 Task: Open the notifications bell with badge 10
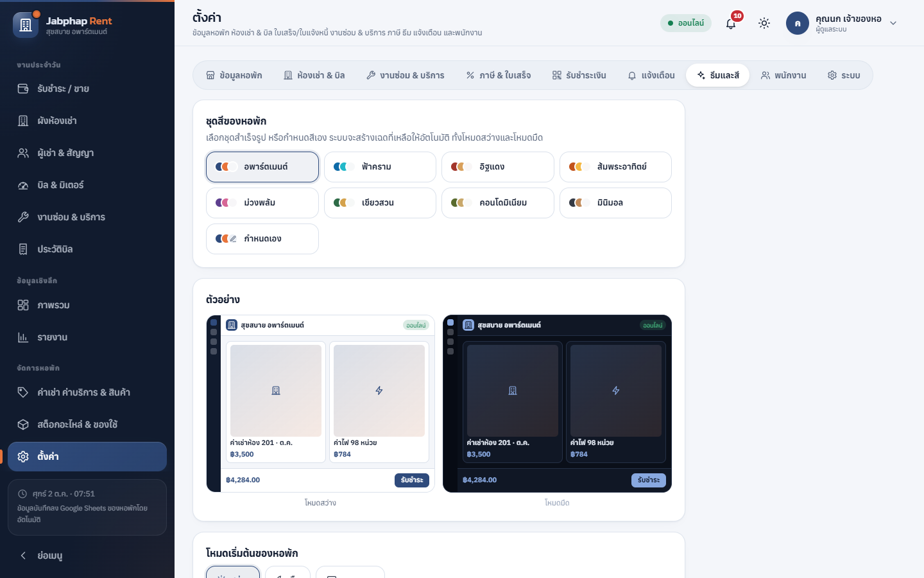coord(731,23)
